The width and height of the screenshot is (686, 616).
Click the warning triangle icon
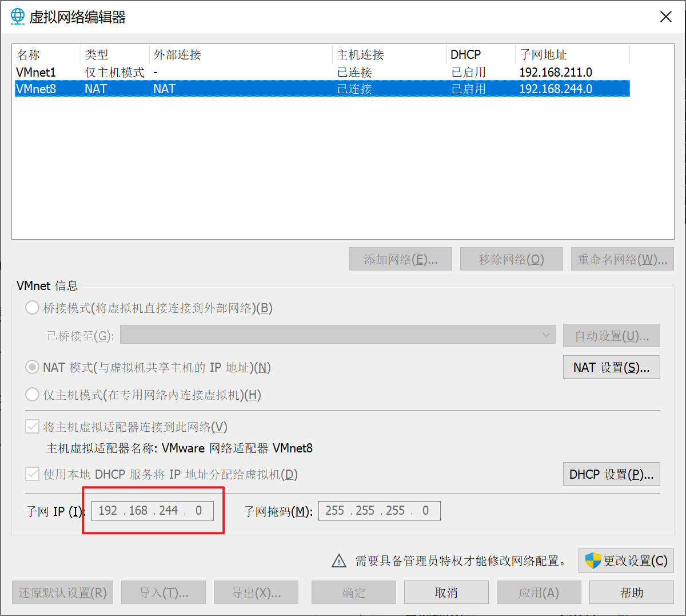pyautogui.click(x=339, y=561)
